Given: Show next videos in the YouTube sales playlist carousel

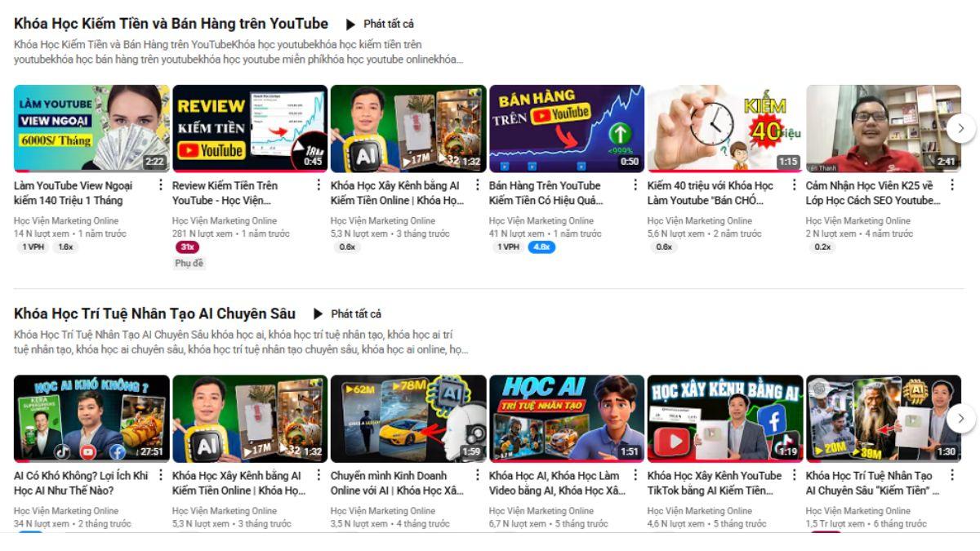Looking at the screenshot, I should point(961,128).
